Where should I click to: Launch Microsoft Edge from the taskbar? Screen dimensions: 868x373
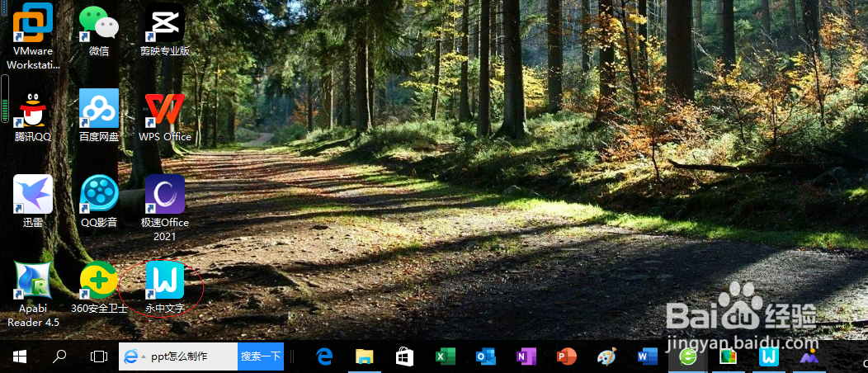click(x=324, y=356)
